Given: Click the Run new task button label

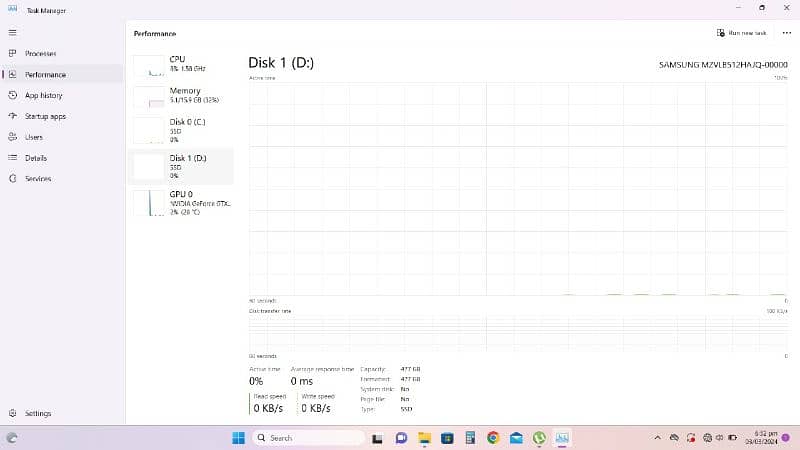Looking at the screenshot, I should point(747,33).
